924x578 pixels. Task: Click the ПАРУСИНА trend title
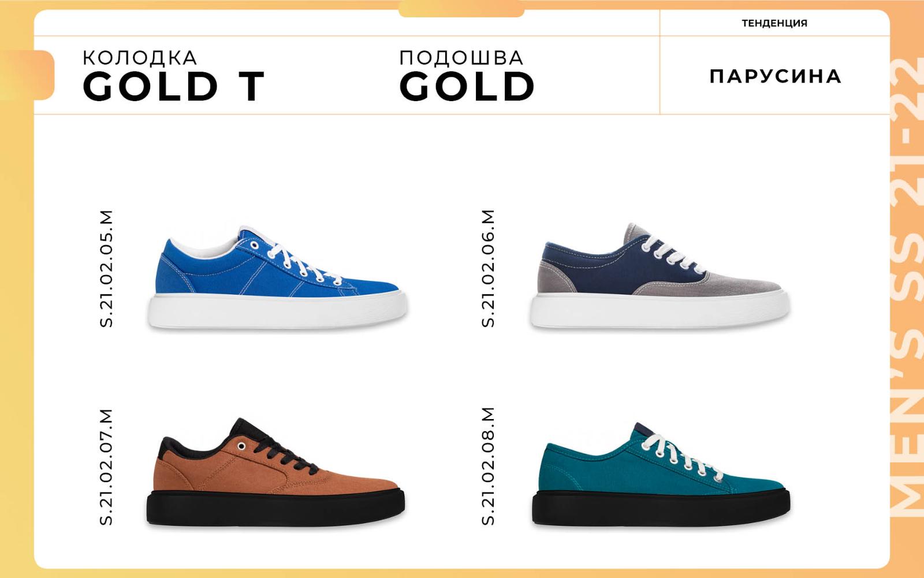(x=776, y=76)
